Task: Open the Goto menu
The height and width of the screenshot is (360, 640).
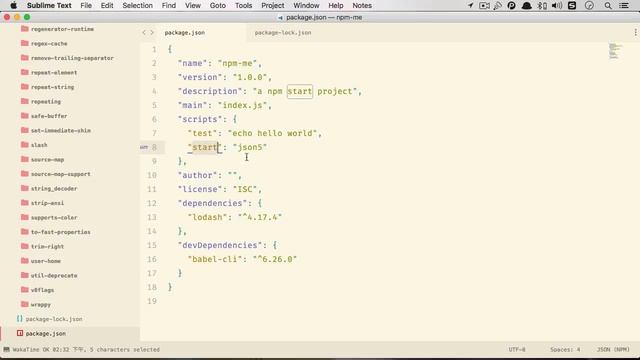Action: (x=218, y=5)
